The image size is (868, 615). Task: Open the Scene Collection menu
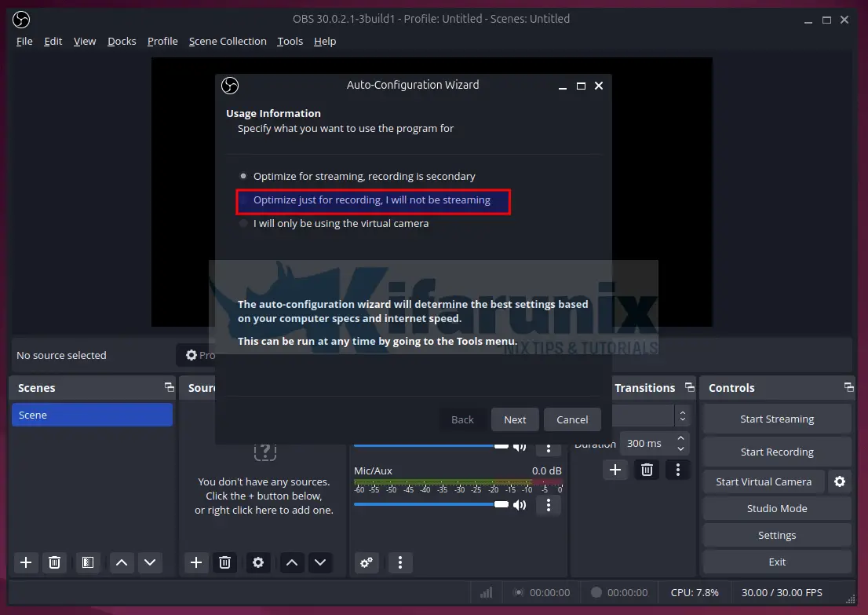point(228,42)
